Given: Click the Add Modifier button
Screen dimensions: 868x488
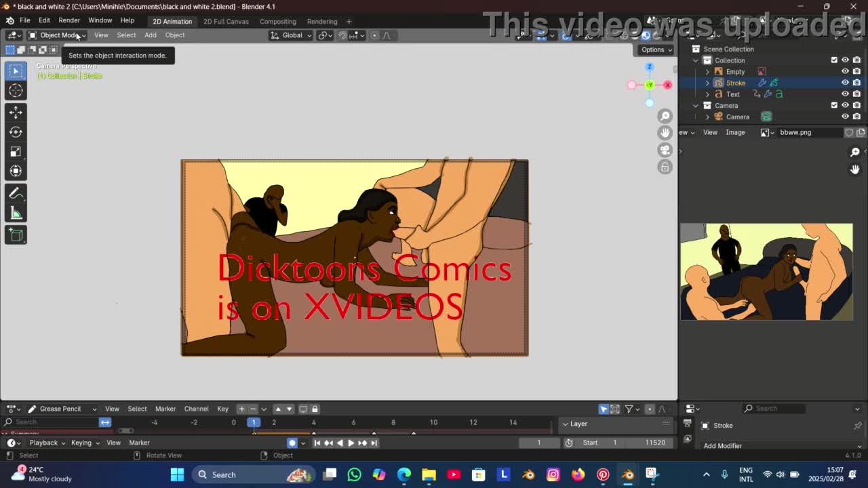Looking at the screenshot, I should [722, 446].
